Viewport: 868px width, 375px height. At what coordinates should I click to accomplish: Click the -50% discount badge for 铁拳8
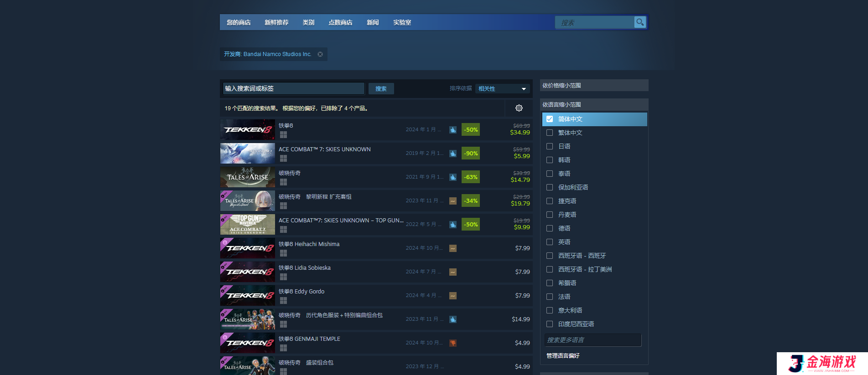pos(470,130)
